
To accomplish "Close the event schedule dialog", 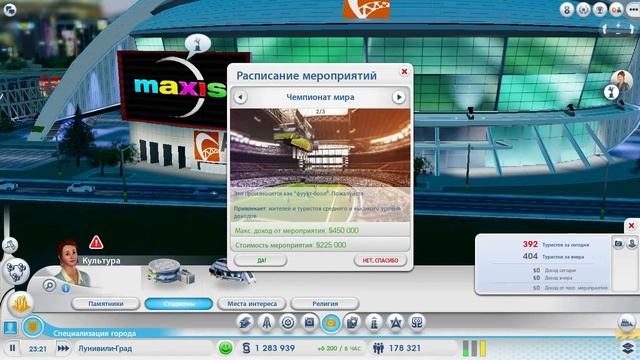I will [404, 72].
